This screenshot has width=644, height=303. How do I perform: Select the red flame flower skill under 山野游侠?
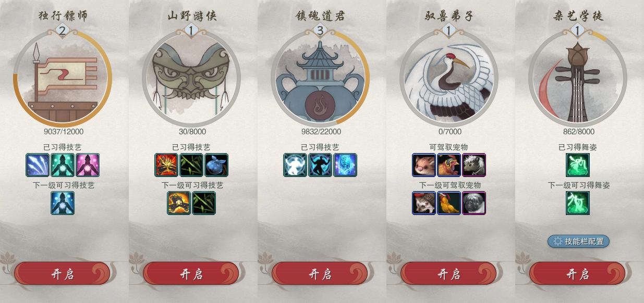[166, 165]
